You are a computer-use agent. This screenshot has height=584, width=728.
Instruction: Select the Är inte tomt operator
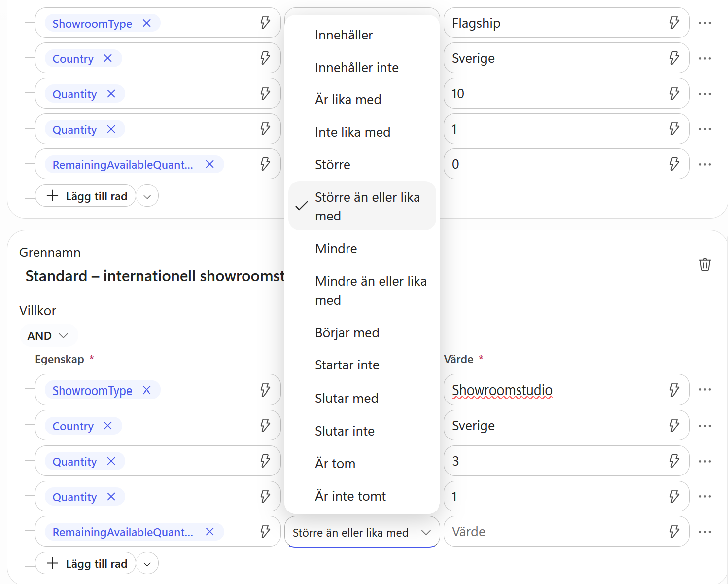pyautogui.click(x=362, y=496)
